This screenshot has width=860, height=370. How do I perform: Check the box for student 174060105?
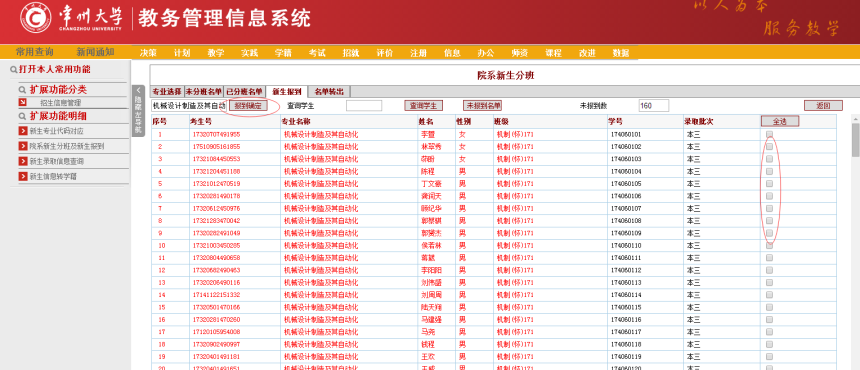tap(770, 184)
